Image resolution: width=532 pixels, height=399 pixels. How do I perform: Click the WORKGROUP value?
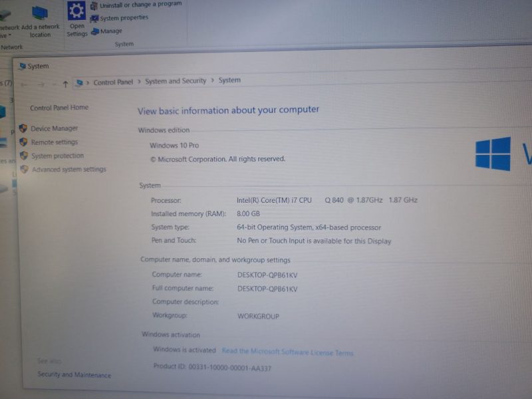coord(258,317)
